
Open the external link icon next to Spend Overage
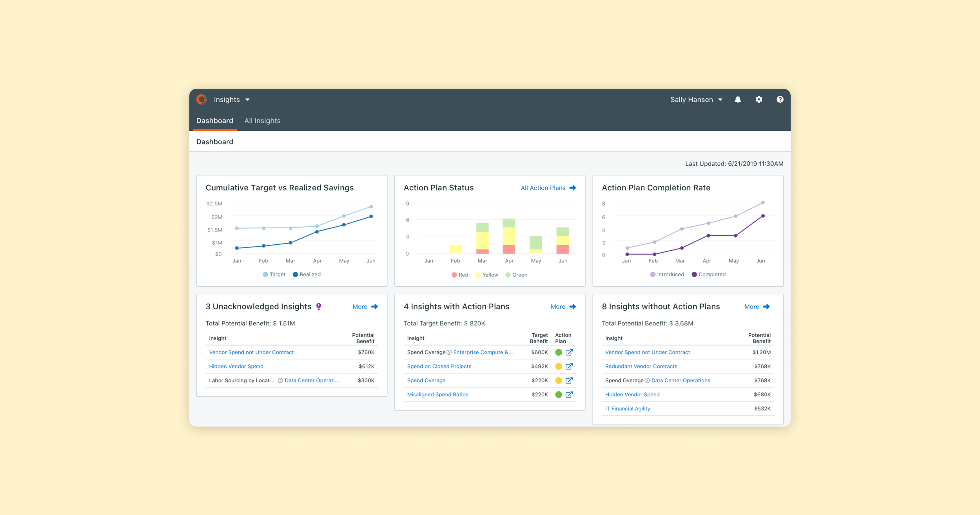tap(569, 380)
